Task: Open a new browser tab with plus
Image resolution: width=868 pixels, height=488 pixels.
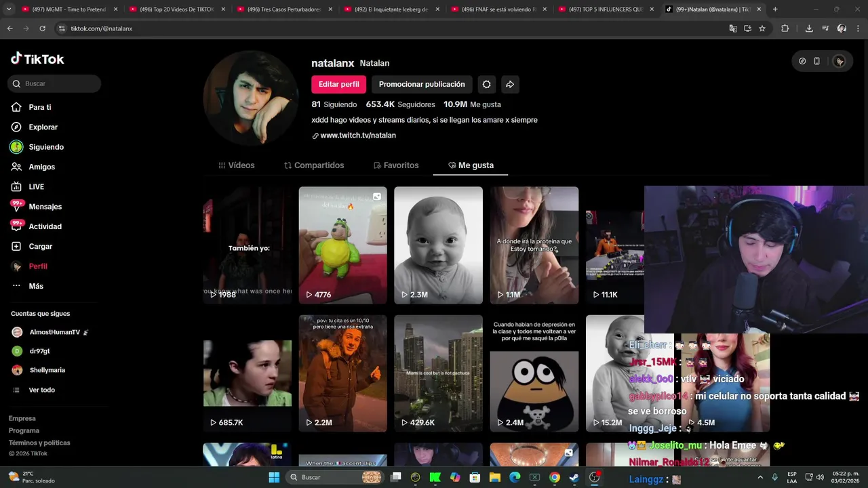Action: (775, 9)
